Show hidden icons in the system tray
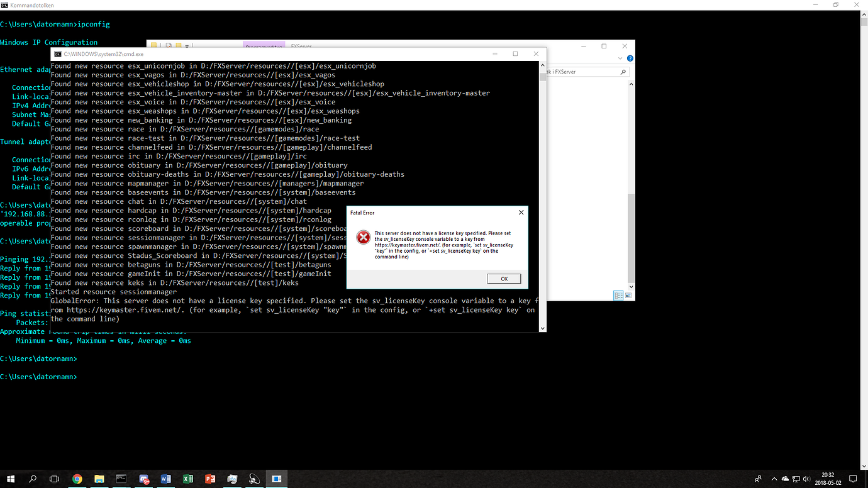Viewport: 868px width, 488px height. click(774, 479)
